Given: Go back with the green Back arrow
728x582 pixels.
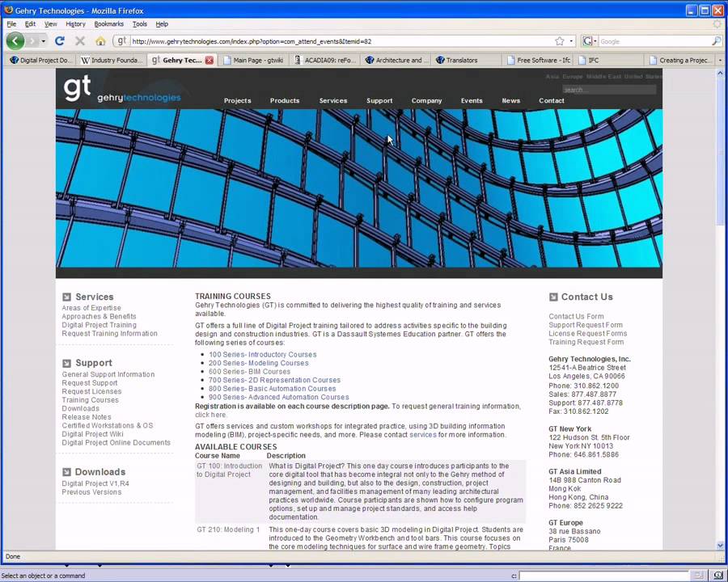Looking at the screenshot, I should [x=15, y=41].
